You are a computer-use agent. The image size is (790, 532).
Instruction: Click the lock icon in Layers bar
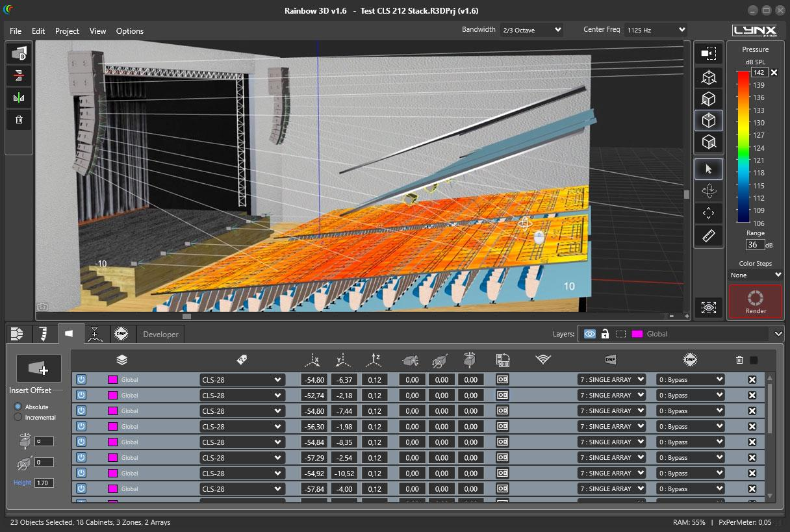click(605, 334)
